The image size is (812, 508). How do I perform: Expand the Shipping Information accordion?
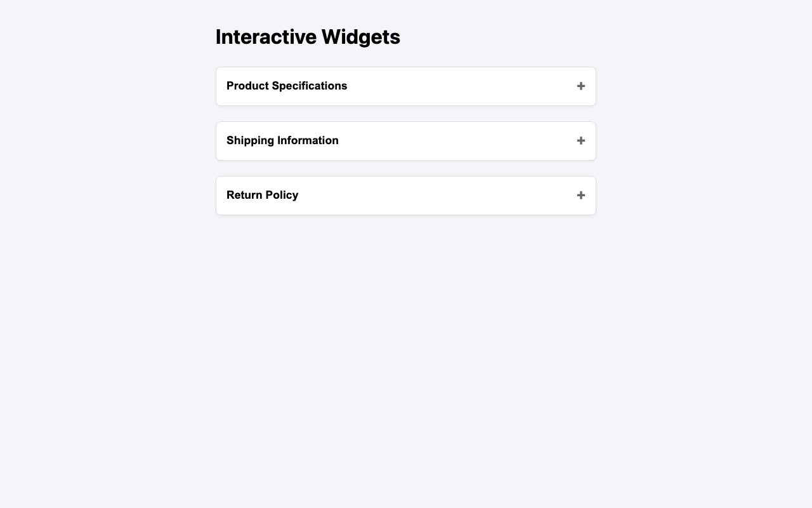click(x=406, y=140)
